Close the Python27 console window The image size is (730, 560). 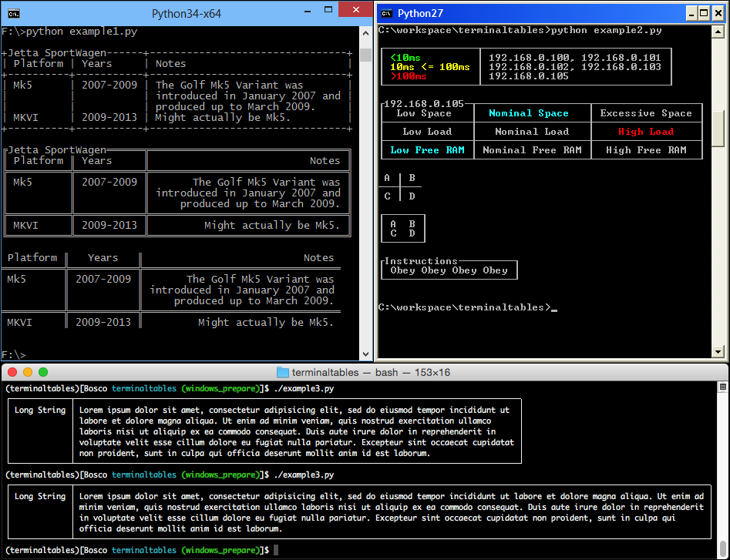[x=718, y=13]
